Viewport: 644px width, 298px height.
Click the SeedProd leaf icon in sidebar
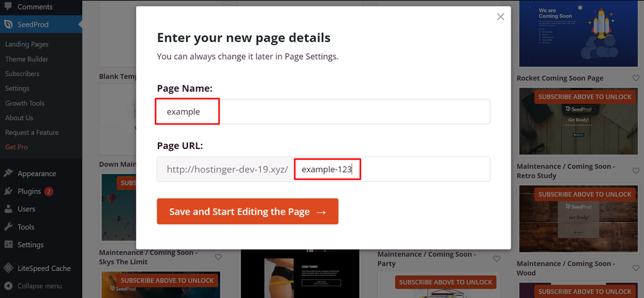8,25
